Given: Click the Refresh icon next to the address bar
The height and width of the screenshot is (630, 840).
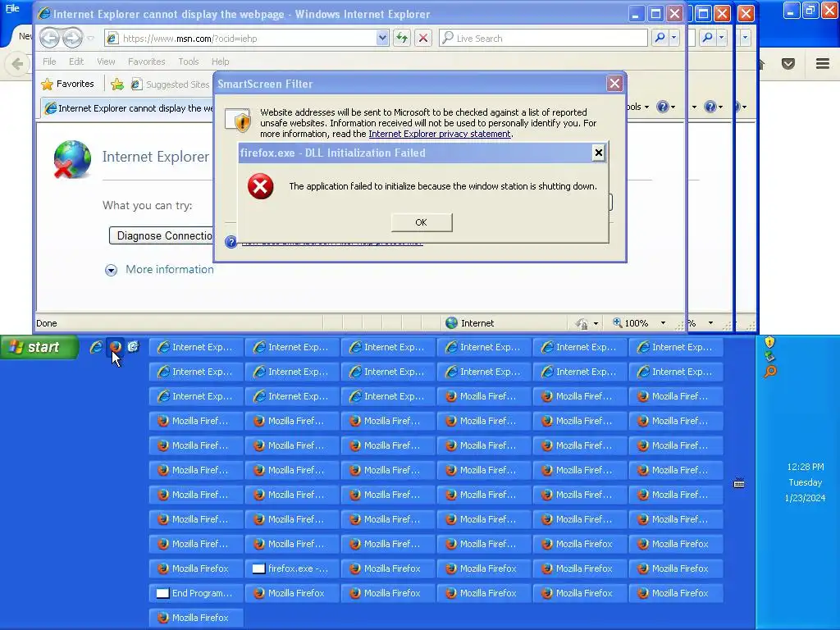Looking at the screenshot, I should coord(402,38).
